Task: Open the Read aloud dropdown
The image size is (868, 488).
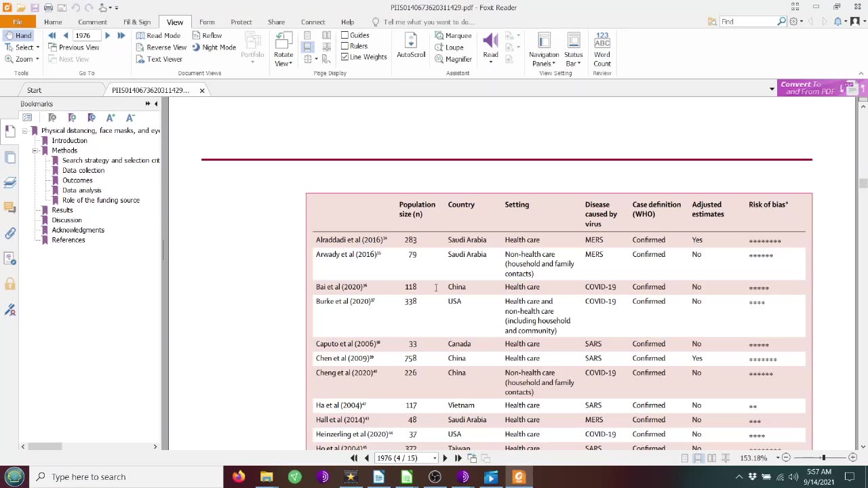Action: pyautogui.click(x=490, y=62)
